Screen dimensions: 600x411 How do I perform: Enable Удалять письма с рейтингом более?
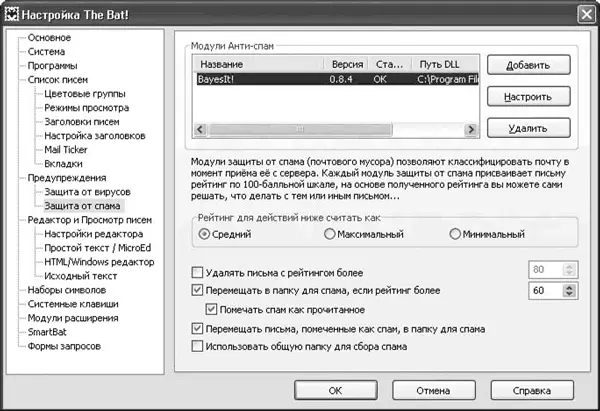pos(197,273)
